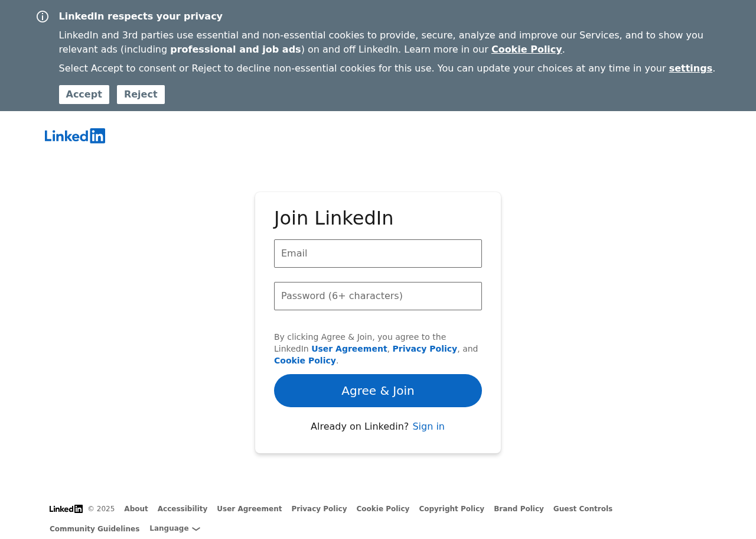
Task: Click the LinkedIn logo in the header
Action: [x=75, y=136]
